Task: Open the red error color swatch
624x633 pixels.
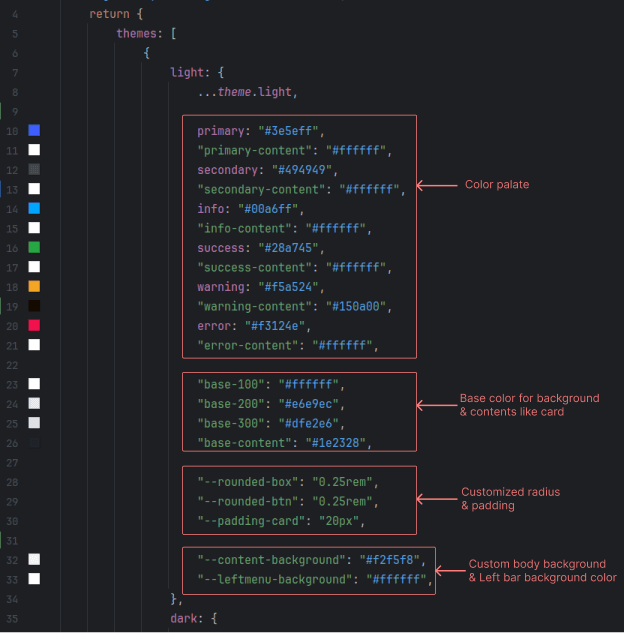Action: click(x=34, y=325)
